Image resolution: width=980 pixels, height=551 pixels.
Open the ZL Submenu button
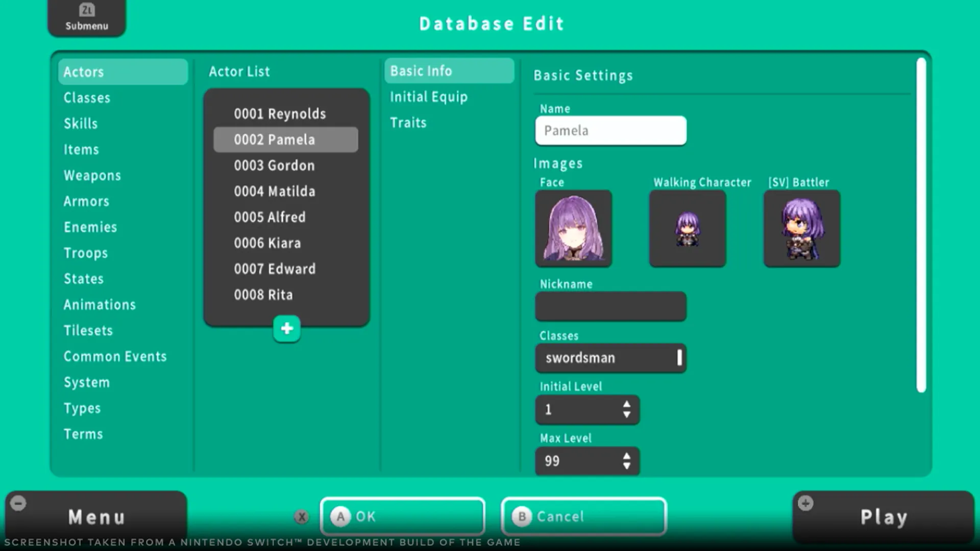tap(87, 18)
